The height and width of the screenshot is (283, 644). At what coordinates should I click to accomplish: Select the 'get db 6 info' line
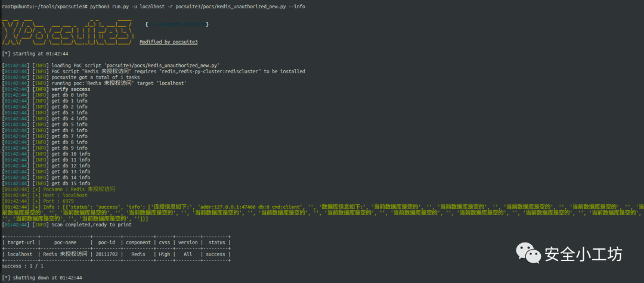click(x=45, y=130)
